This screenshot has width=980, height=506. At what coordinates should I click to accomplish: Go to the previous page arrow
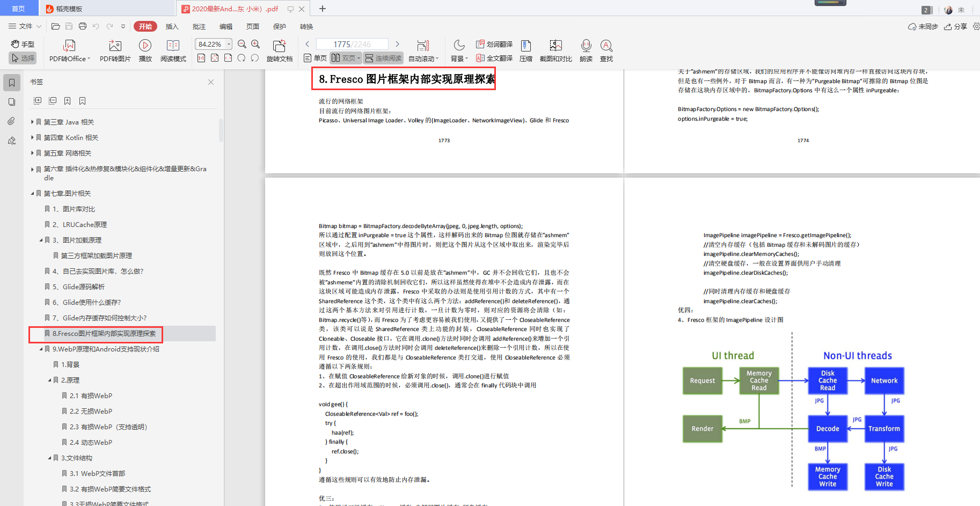coord(308,44)
